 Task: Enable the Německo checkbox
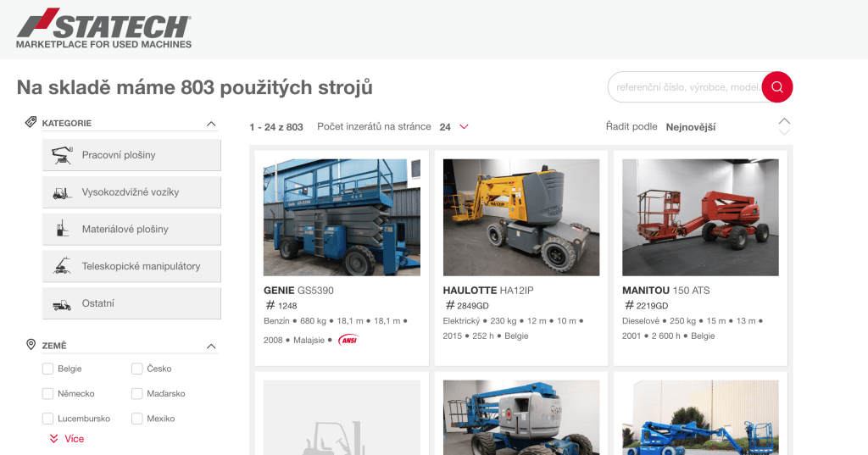pos(48,394)
